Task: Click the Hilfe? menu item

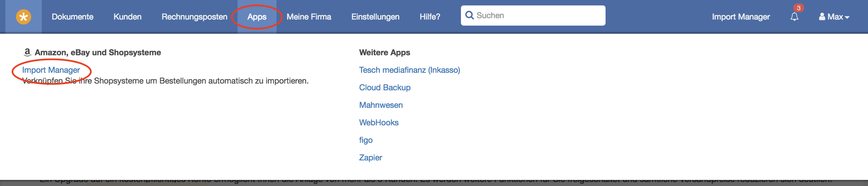Action: point(430,17)
